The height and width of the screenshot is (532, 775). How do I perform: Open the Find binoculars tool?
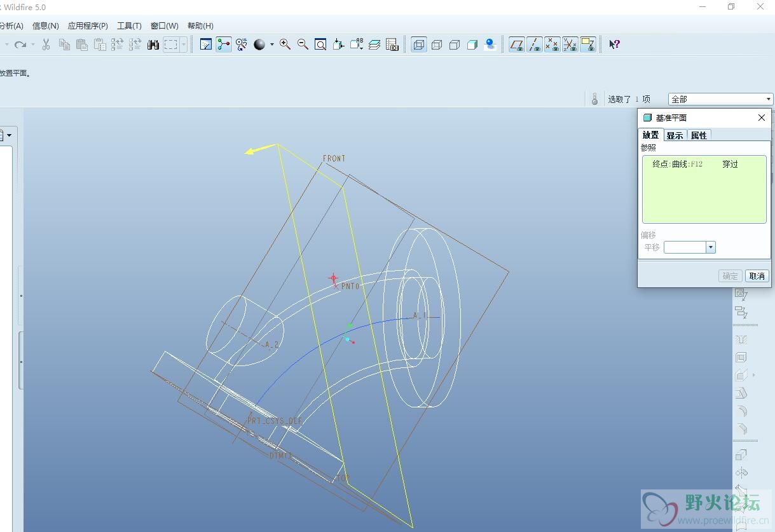coord(153,44)
